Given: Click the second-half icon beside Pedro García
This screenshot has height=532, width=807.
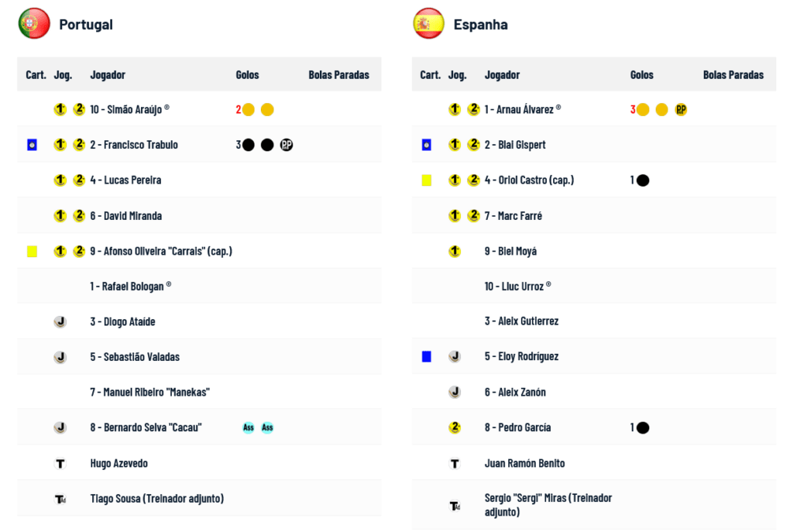Looking at the screenshot, I should tap(455, 427).
